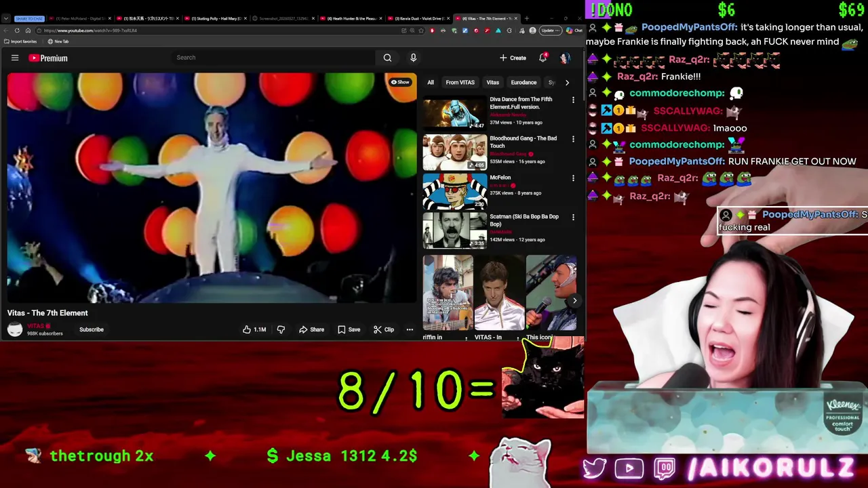Image resolution: width=868 pixels, height=488 pixels.
Task: Open the YouTube hamburger guide menu
Action: pos(14,58)
